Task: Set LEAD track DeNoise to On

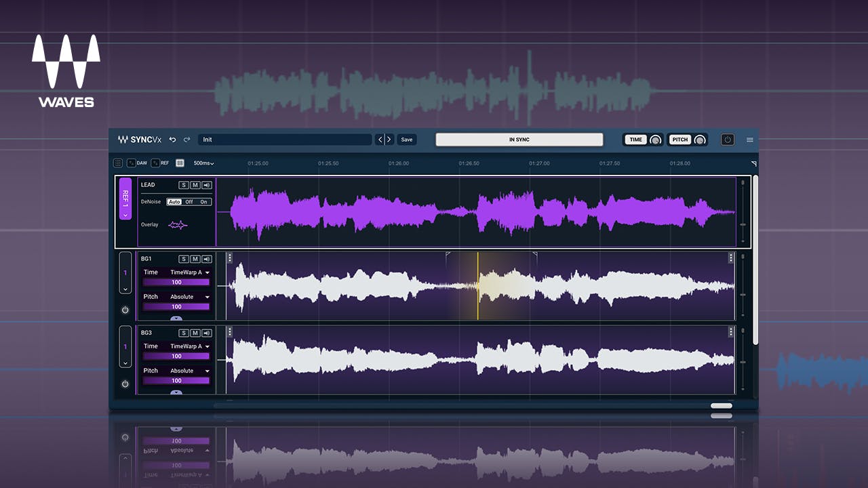Action: point(204,201)
